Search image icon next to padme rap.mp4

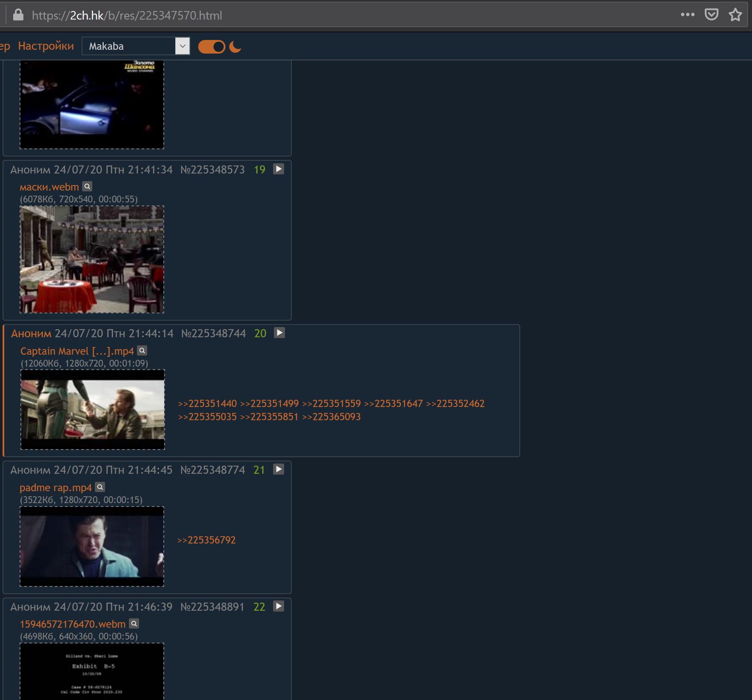100,487
